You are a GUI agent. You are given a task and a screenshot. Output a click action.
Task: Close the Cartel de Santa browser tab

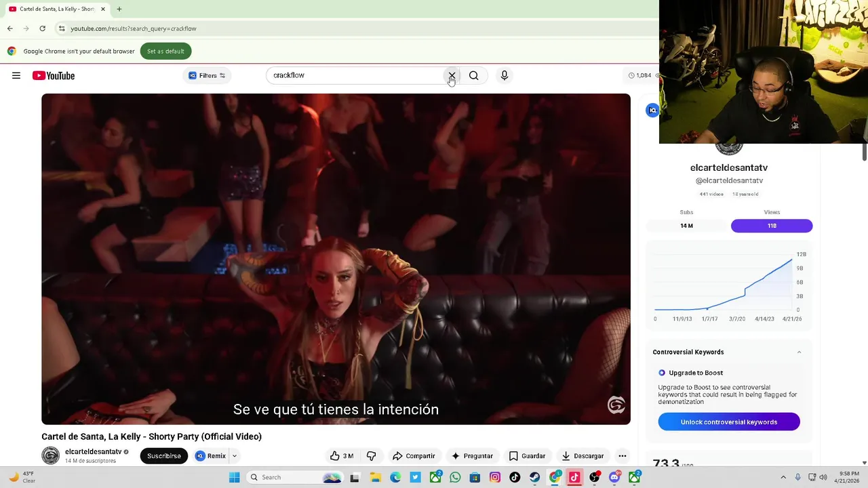coord(103,9)
